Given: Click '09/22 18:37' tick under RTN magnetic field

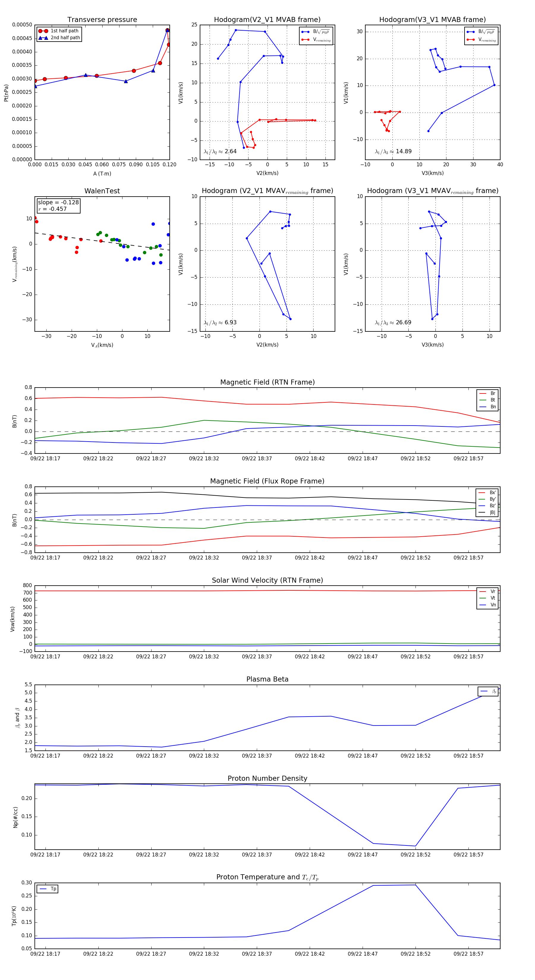Looking at the screenshot, I should pos(257,459).
